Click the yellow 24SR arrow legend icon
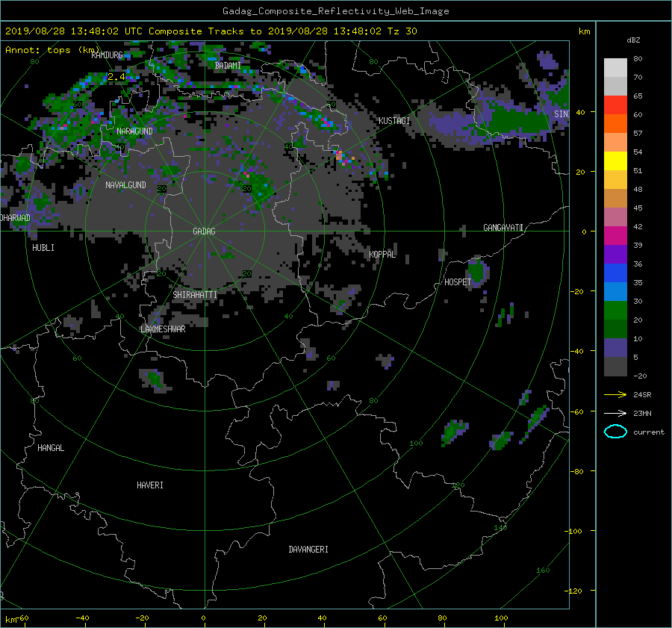The image size is (672, 628). [615, 394]
